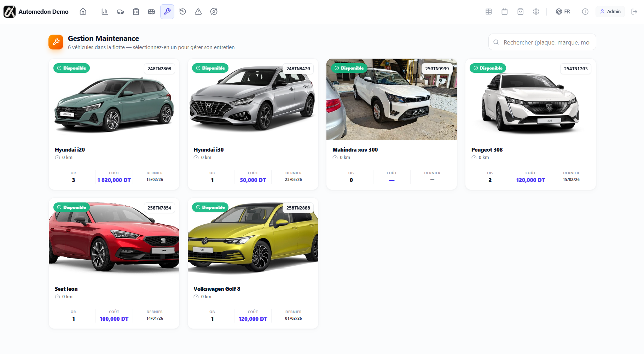Image resolution: width=644 pixels, height=354 pixels.
Task: Open the Peugeot 308 car image
Action: (530, 100)
